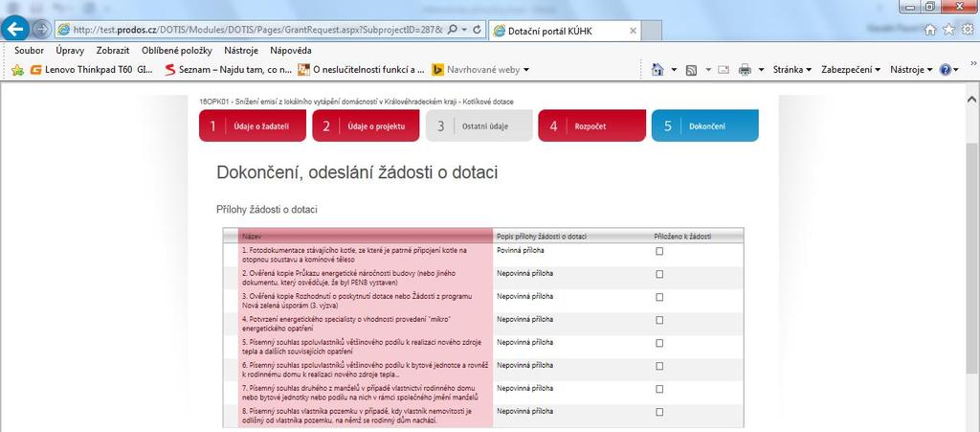Check attachment 8 souhlas vlastníka pozemku
The image size is (980, 432).
(x=659, y=412)
